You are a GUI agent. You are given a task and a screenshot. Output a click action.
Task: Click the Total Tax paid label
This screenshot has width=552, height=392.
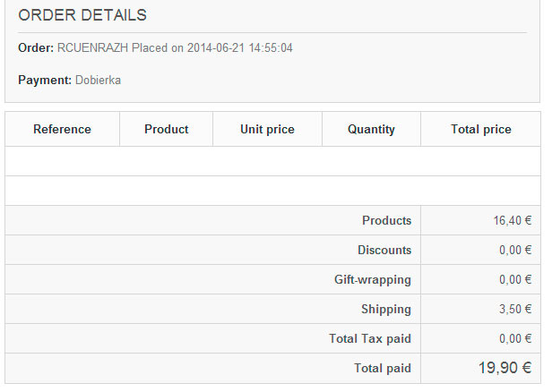coord(370,338)
